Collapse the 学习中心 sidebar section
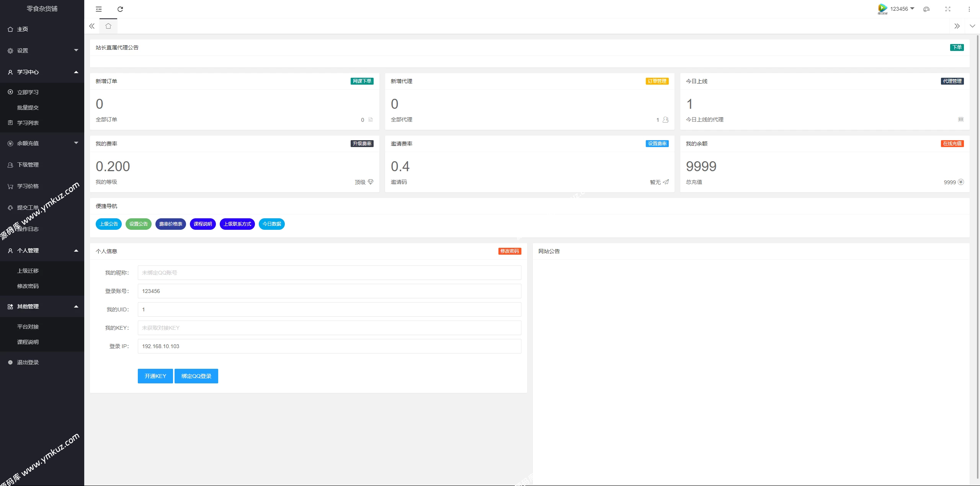The image size is (980, 486). pyautogui.click(x=42, y=72)
